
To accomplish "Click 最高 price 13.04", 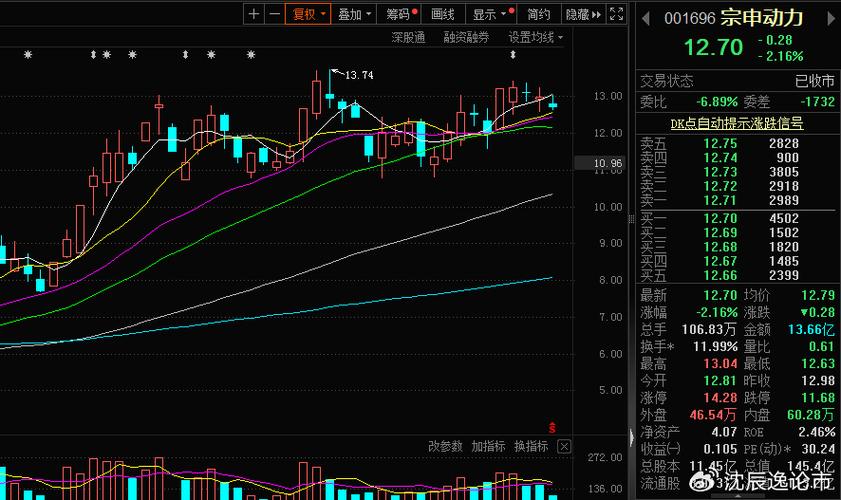I will click(720, 364).
